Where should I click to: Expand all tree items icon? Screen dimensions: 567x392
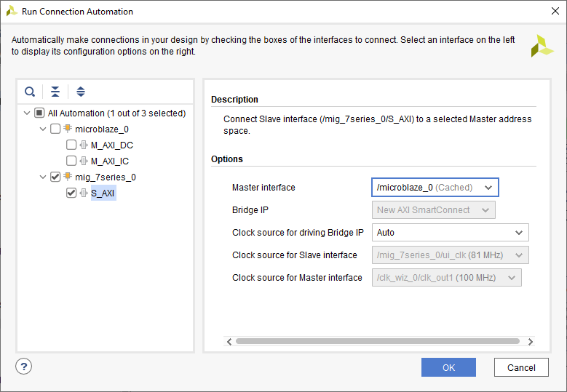[x=81, y=92]
